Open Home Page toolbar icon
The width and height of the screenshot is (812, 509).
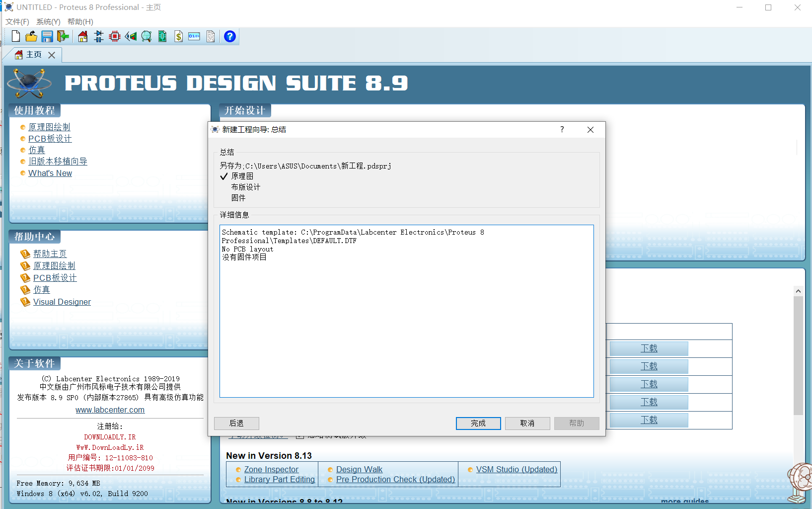coord(83,36)
